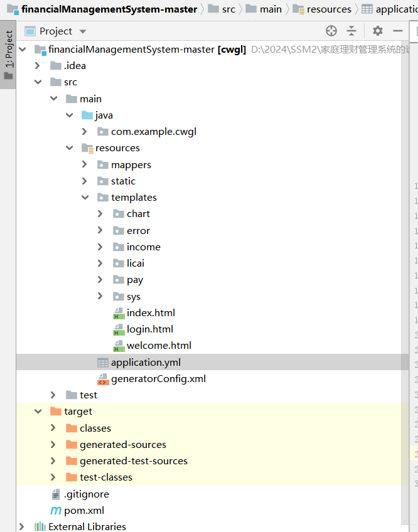This screenshot has width=418, height=532.
Task: Click the Collapse All icon in Project toolbar
Action: (351, 31)
